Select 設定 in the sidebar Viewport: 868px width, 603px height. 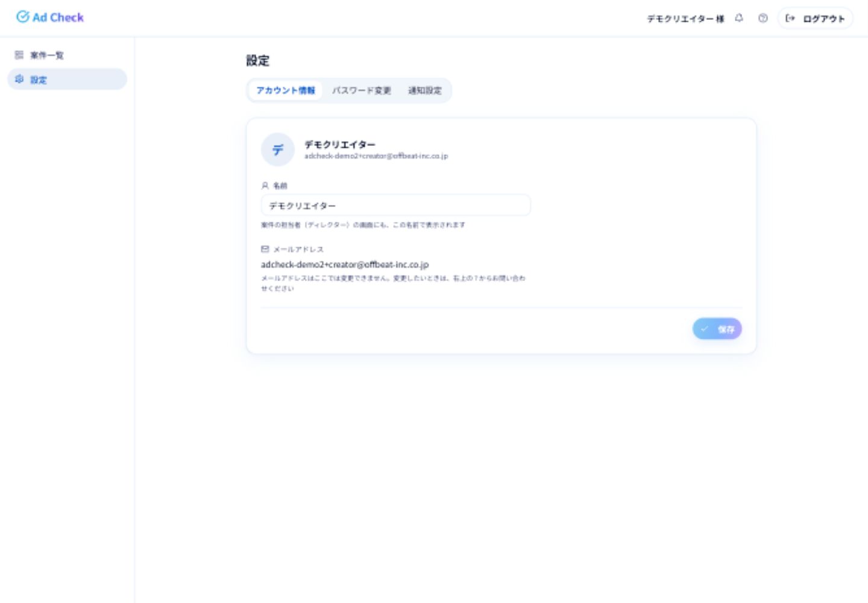click(x=67, y=79)
